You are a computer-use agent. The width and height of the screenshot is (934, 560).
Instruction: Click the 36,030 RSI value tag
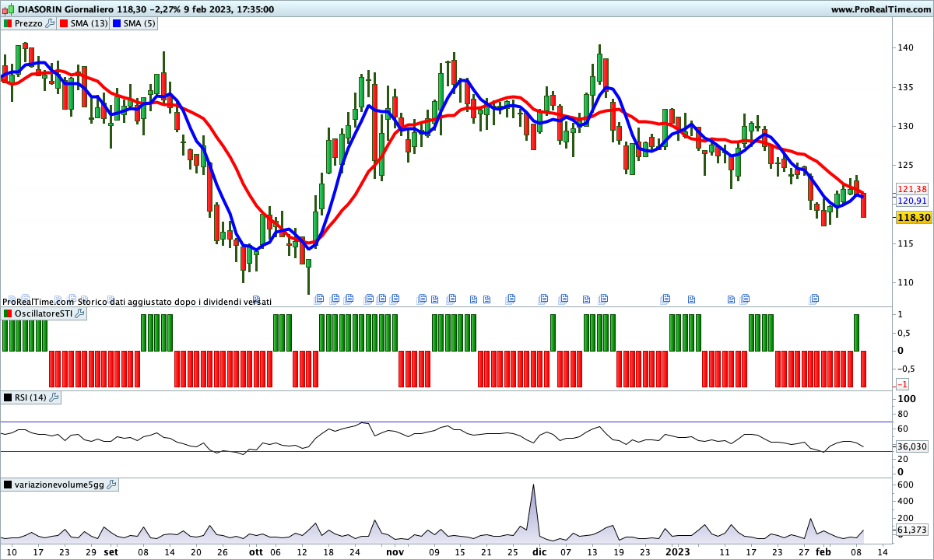coord(911,446)
